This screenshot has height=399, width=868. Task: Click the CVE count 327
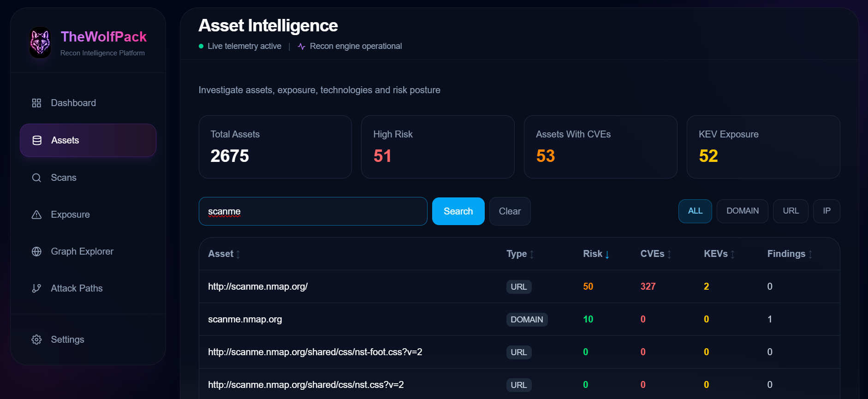tap(648, 286)
